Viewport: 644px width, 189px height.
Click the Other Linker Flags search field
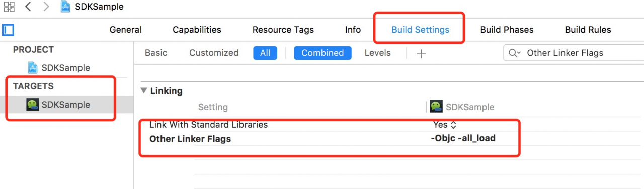(574, 53)
